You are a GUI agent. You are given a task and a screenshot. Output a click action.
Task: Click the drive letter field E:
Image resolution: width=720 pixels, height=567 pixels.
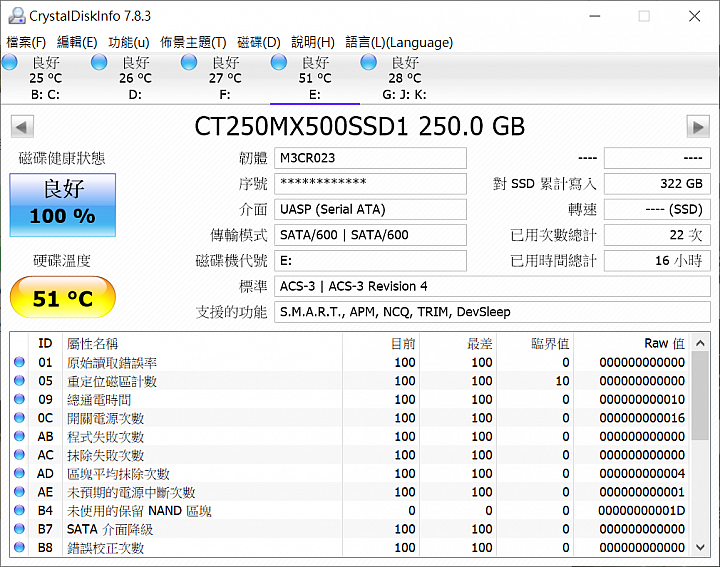(x=371, y=261)
